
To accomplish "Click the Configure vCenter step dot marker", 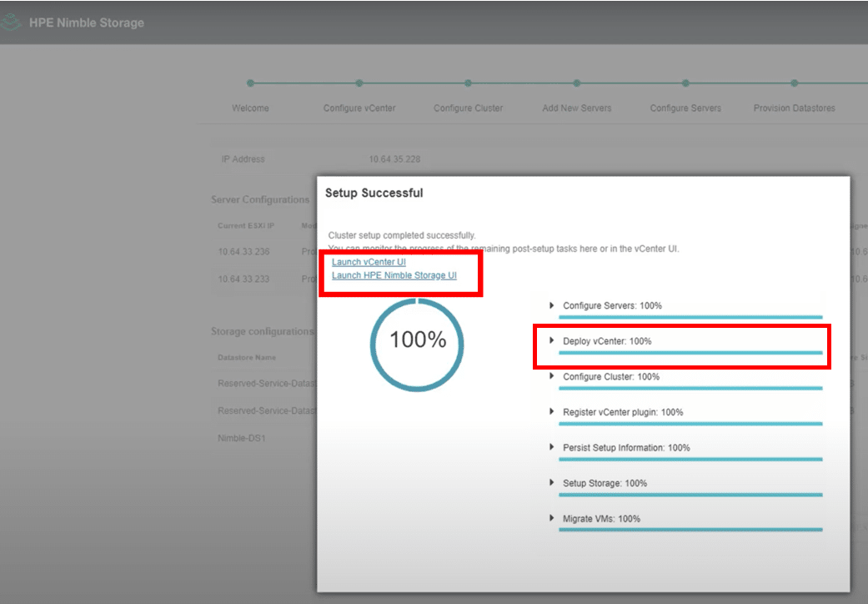I will pyautogui.click(x=359, y=83).
